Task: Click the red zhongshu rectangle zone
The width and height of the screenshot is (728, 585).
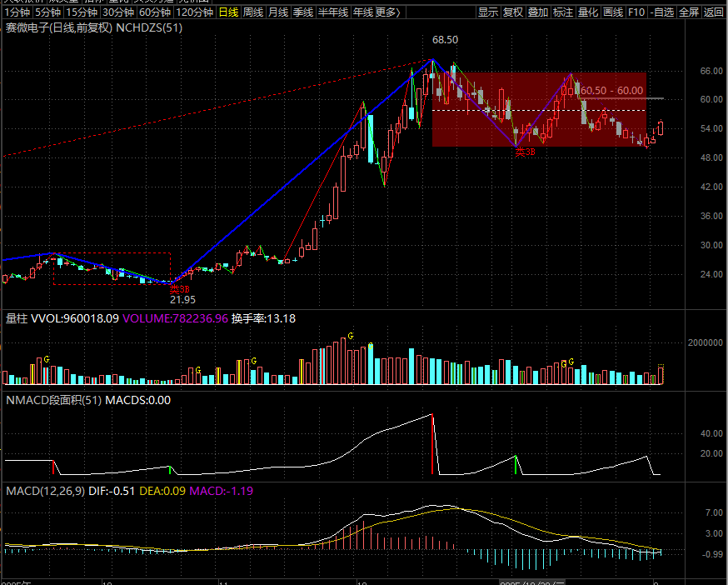Action: tap(539, 110)
